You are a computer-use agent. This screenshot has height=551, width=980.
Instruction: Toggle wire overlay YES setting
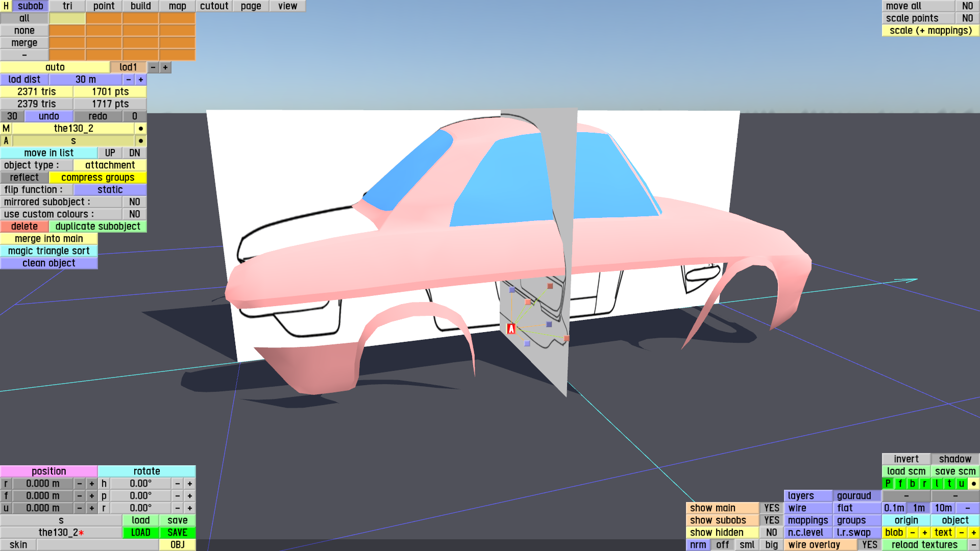(x=869, y=545)
